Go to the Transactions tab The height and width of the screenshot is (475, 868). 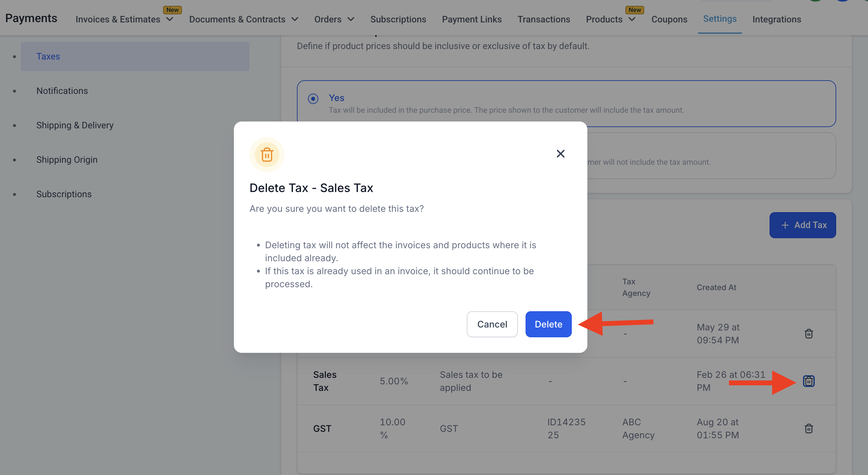[x=543, y=19]
